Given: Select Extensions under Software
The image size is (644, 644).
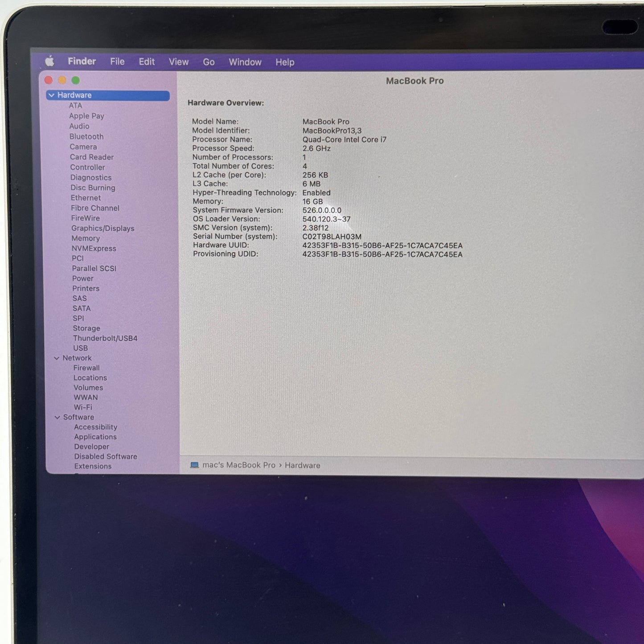Looking at the screenshot, I should pos(93,466).
